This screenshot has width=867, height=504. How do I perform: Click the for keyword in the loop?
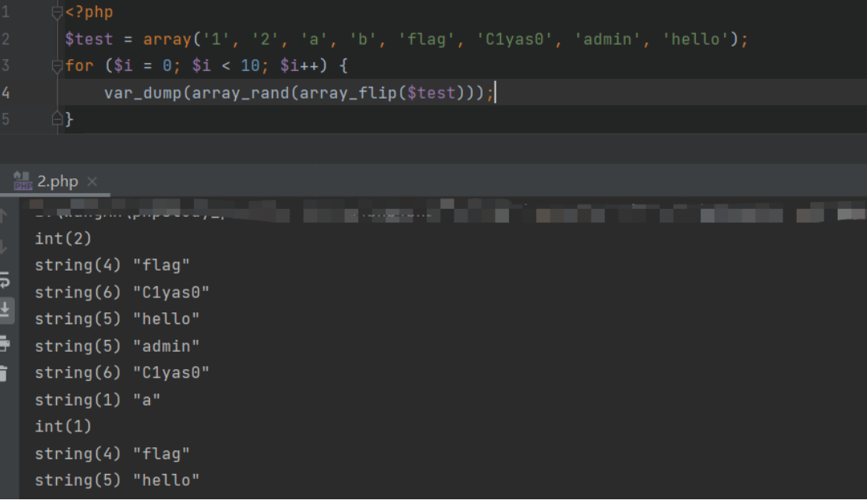(80, 65)
